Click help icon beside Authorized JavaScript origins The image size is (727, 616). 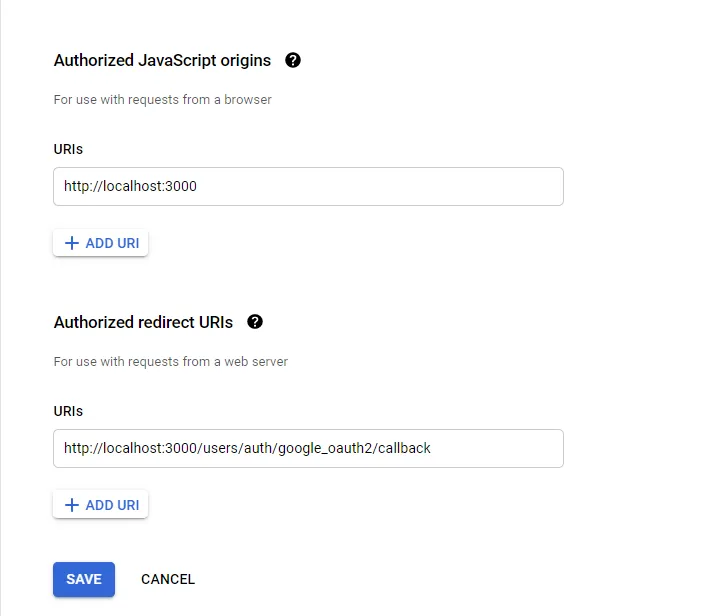tap(293, 60)
